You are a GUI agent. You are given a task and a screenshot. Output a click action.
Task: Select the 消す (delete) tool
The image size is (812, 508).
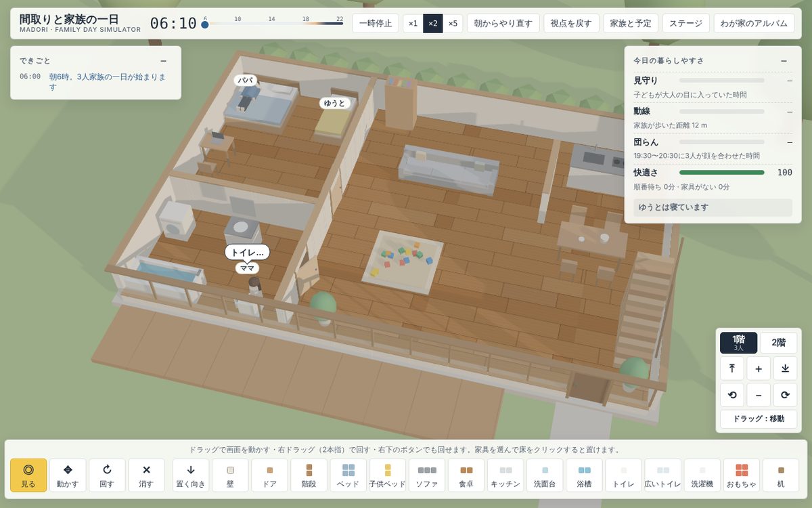point(146,475)
